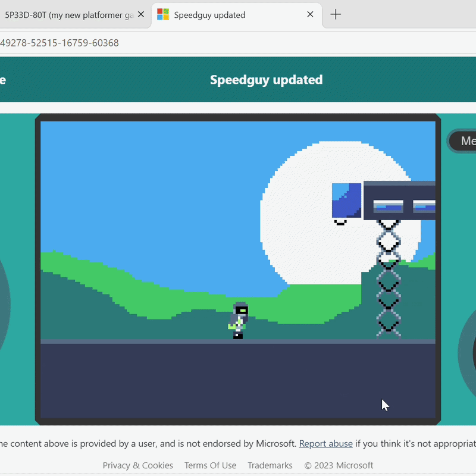The width and height of the screenshot is (476, 476).
Task: Close the 5P33D-80T platformer tab
Action: pos(141,14)
